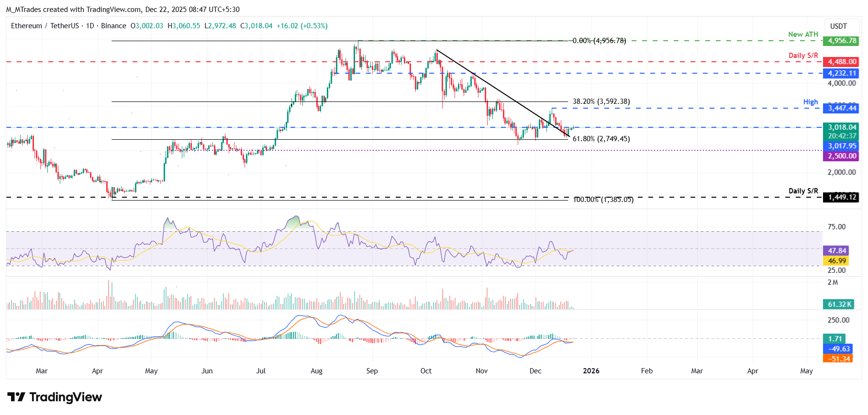Select the blue 4,232.11 price label

[842, 73]
